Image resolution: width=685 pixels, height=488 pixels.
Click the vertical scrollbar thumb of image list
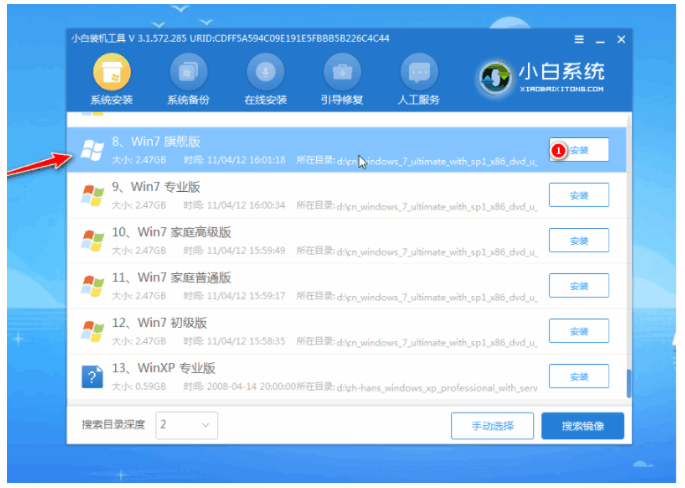point(629,384)
